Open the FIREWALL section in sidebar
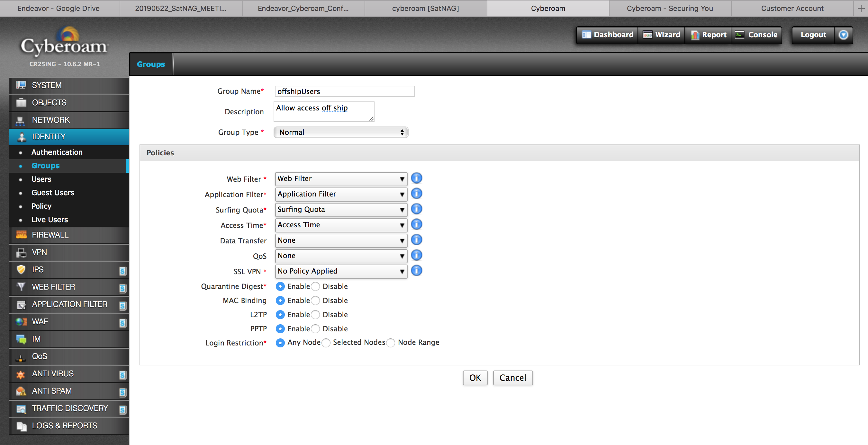 coord(50,235)
